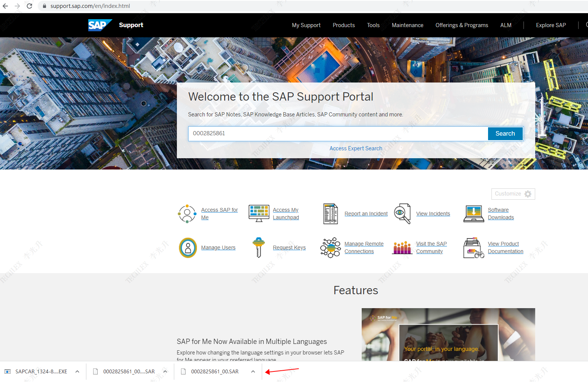Open View Incidents link
Viewport: 588px width, 382px height.
click(x=433, y=214)
